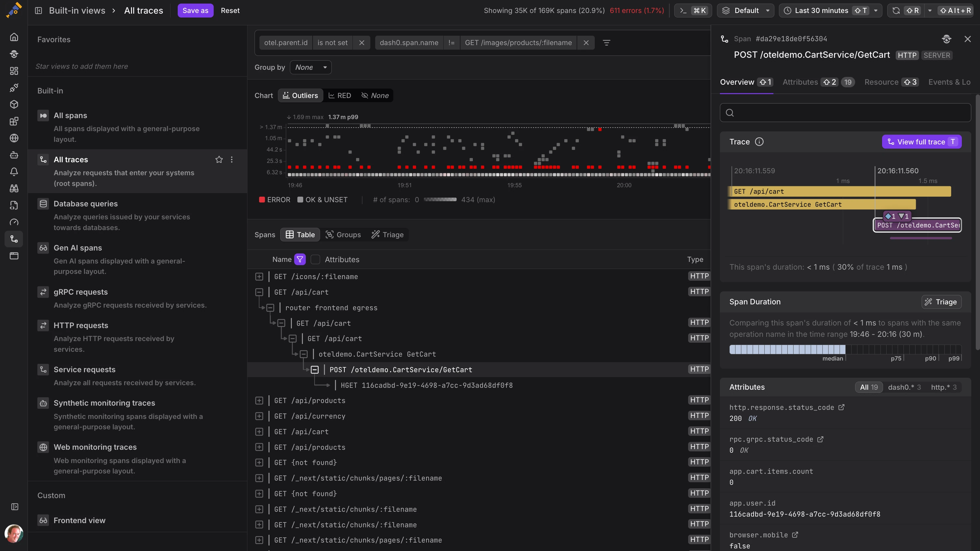Screen dimensions: 980x551
Task: Remove the otel.parent.id filter
Action: click(361, 43)
